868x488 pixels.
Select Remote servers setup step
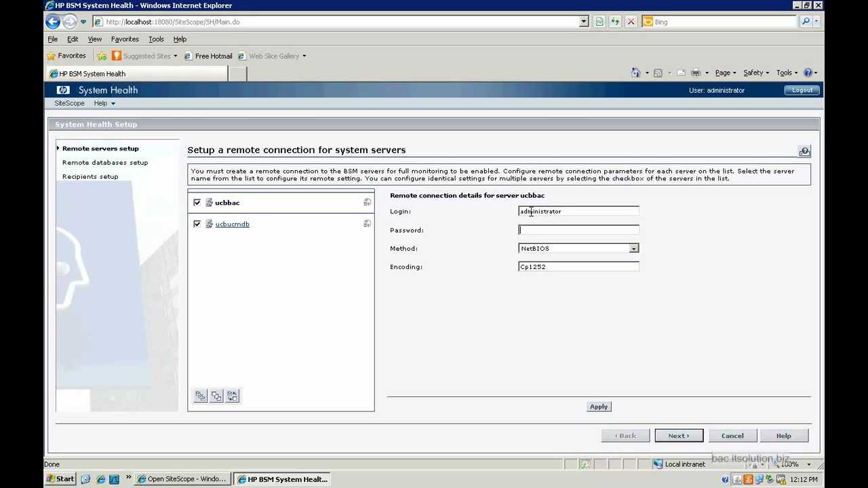(100, 148)
